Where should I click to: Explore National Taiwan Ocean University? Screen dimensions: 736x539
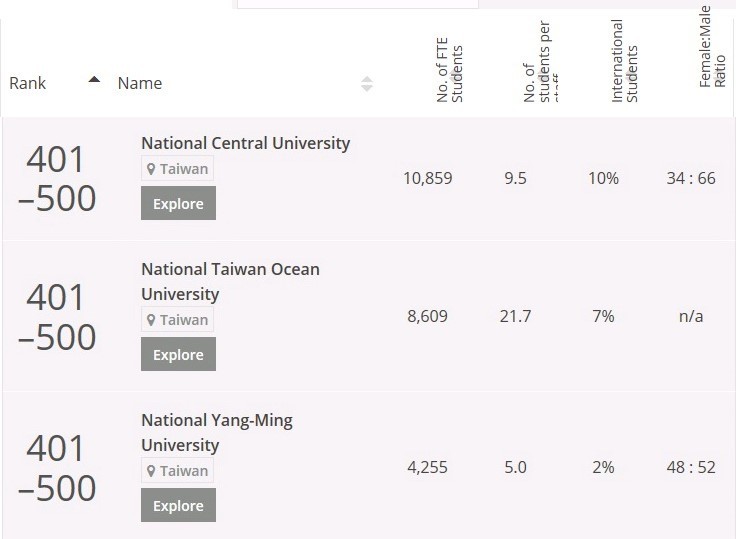178,354
